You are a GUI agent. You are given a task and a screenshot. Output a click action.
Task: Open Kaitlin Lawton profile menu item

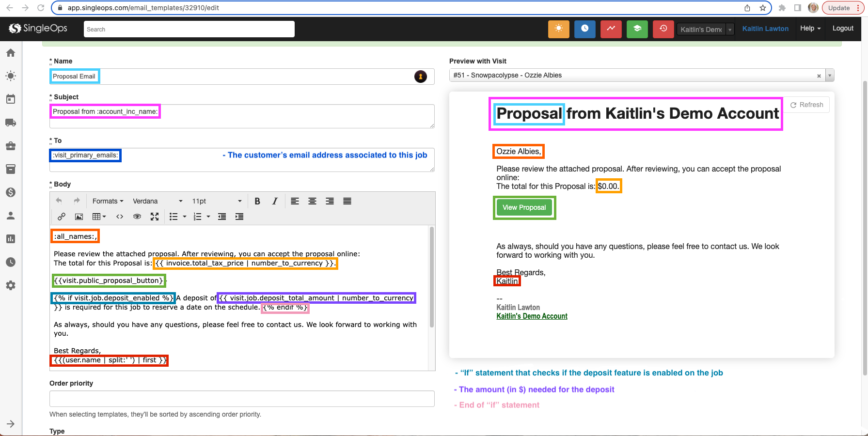tap(765, 29)
